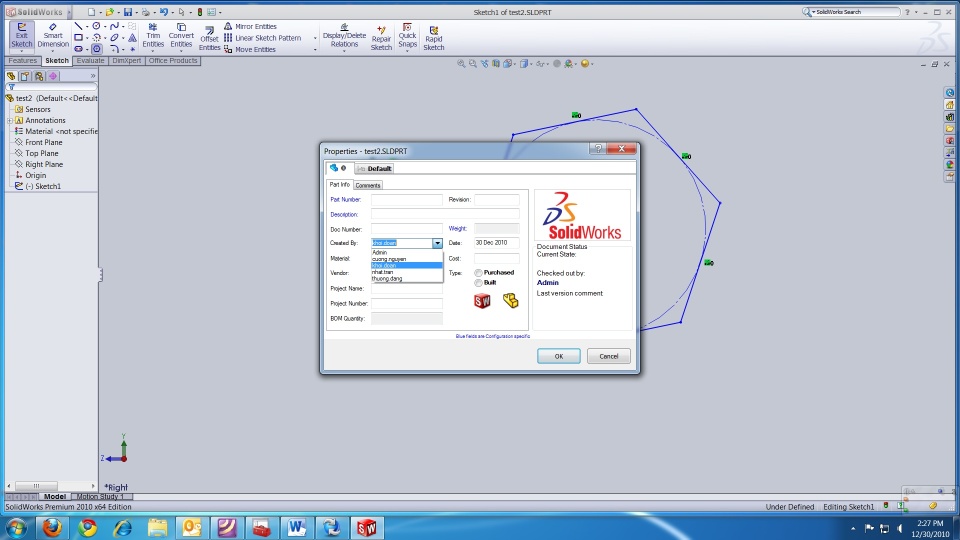Click the Rebuild traffic-light icon
This screenshot has height=540, width=960.
coord(200,12)
